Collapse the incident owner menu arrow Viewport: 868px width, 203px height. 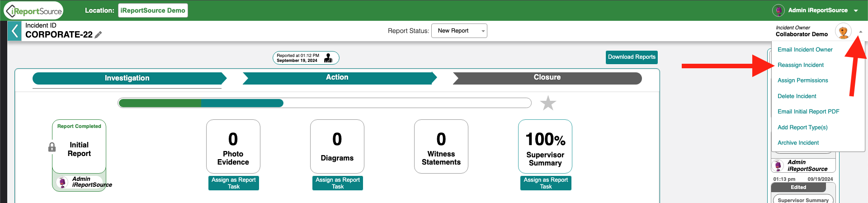coord(860,32)
